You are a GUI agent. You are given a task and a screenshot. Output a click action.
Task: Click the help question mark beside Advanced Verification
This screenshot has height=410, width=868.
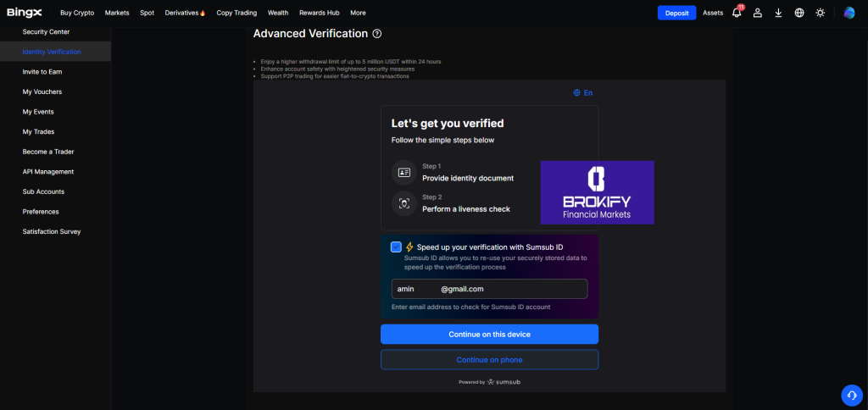click(377, 34)
